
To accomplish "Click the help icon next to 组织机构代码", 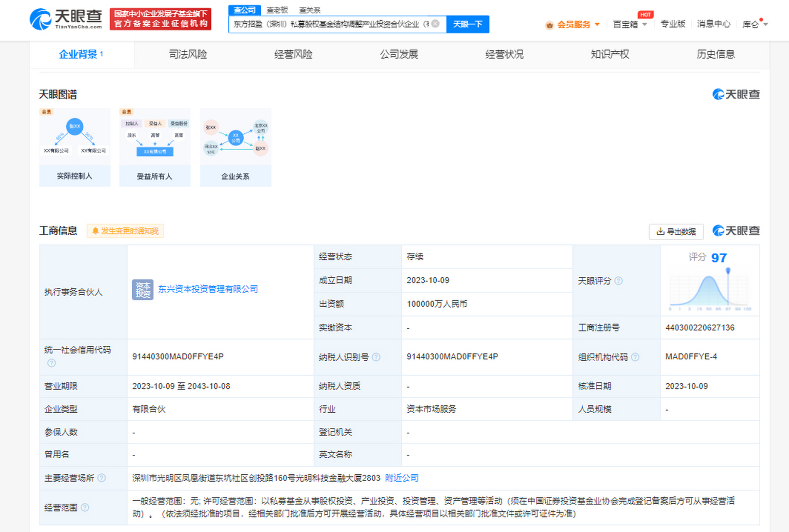I will coord(635,357).
